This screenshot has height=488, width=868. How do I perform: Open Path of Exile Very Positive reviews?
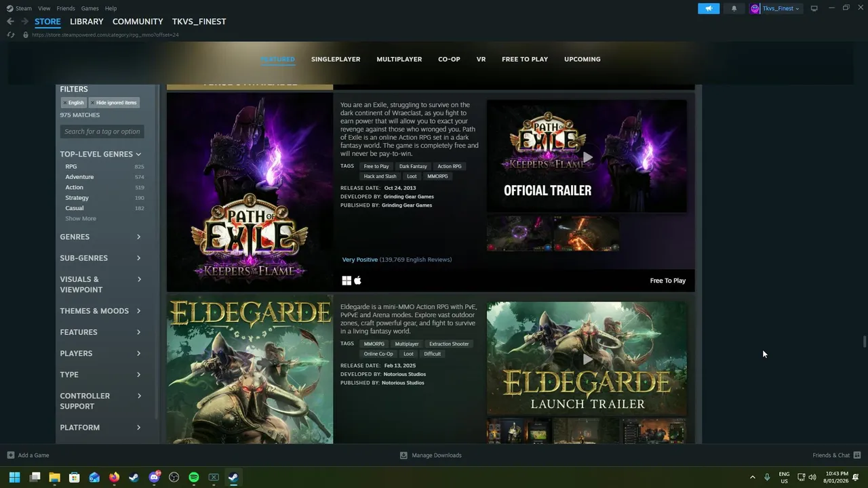tap(397, 260)
